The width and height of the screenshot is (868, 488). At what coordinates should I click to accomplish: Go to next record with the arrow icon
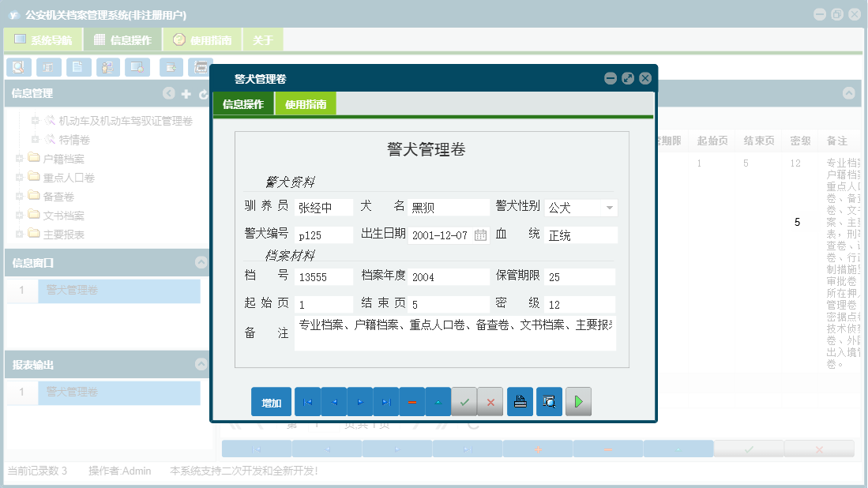(359, 401)
